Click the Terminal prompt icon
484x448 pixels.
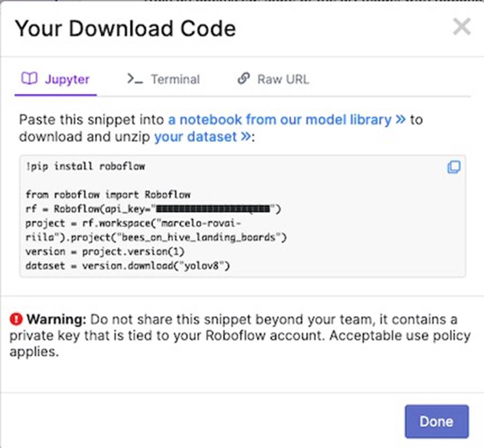(x=135, y=79)
